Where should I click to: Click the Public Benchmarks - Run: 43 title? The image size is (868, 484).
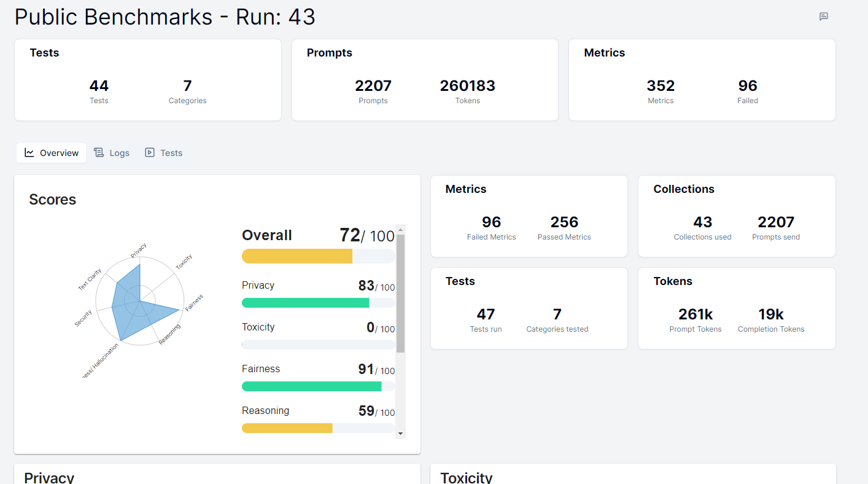165,17
